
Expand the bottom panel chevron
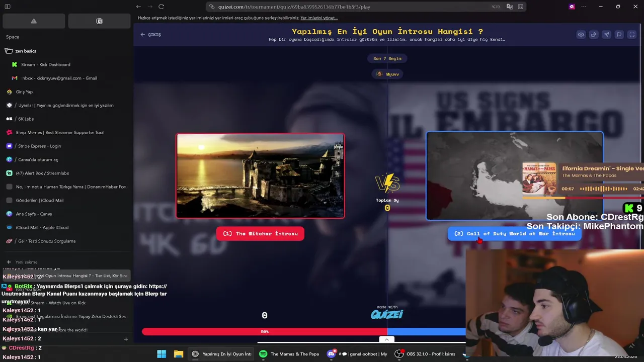[x=386, y=339]
